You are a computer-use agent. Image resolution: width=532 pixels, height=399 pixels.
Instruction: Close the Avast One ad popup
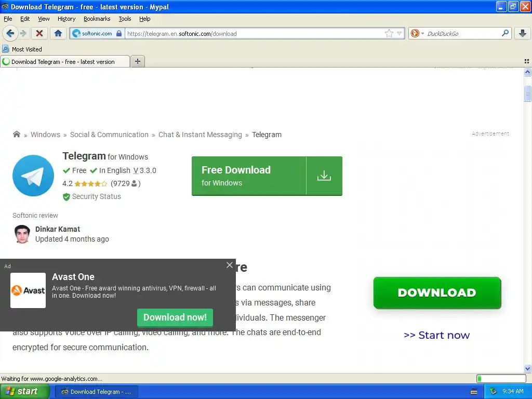point(229,265)
